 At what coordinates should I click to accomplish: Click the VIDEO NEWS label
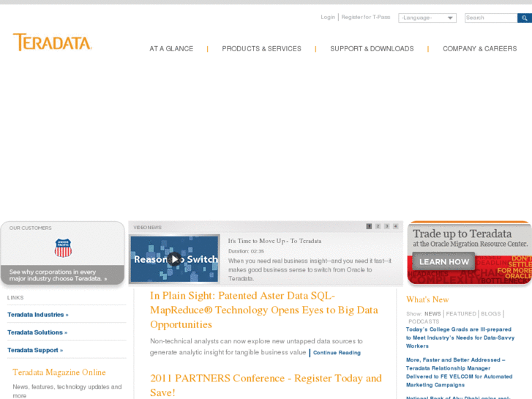pyautogui.click(x=147, y=228)
